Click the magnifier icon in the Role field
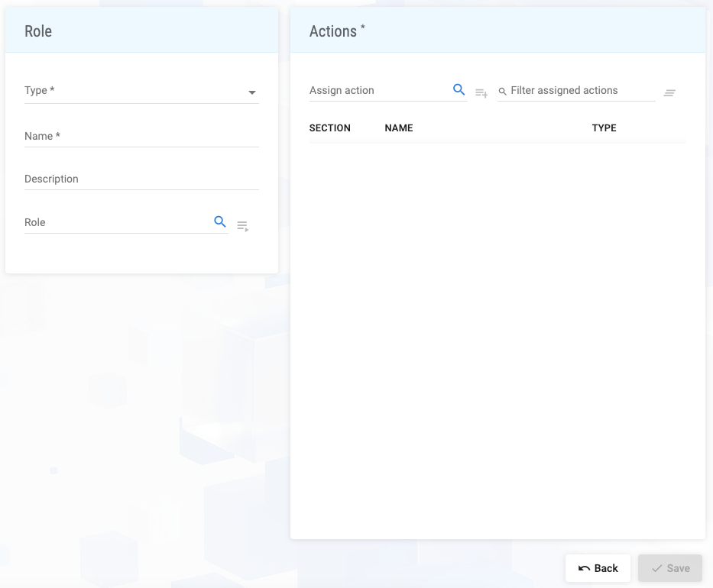Screen dimensions: 713x588 pos(220,222)
